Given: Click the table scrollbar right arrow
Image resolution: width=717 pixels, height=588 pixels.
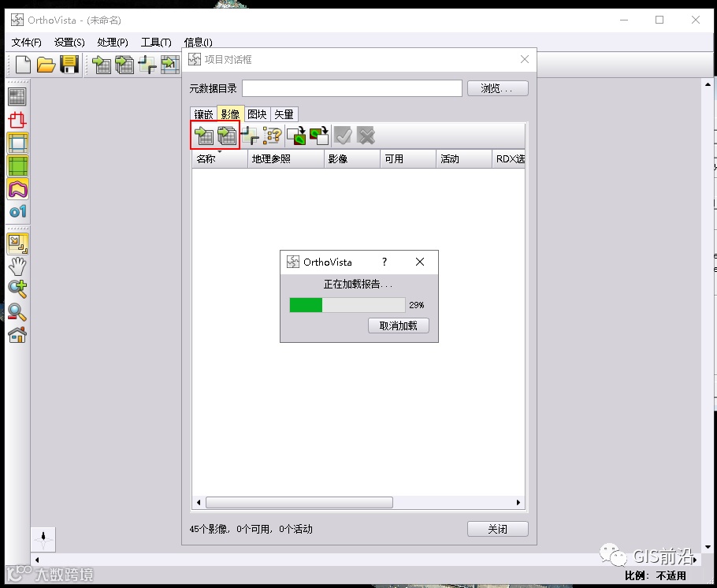Looking at the screenshot, I should [518, 502].
